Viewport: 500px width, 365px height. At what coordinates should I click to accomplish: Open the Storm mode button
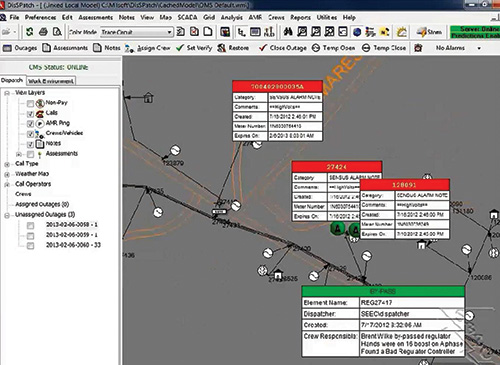coord(429,32)
